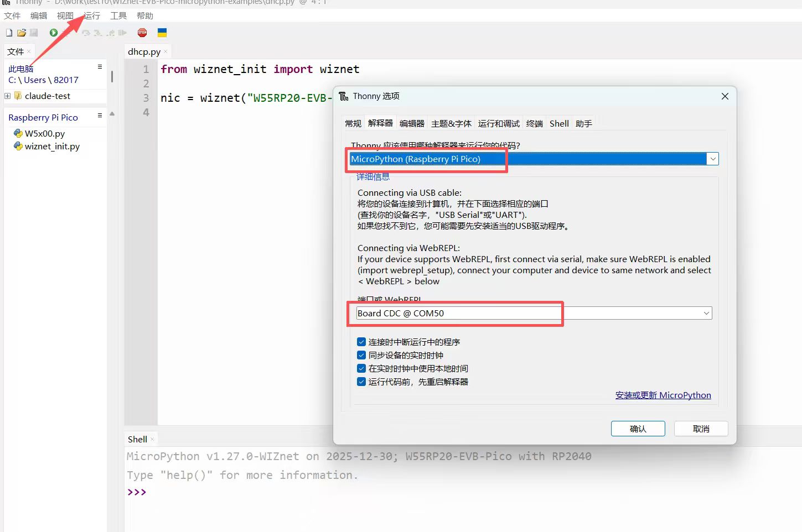Click the Raspberry Pi Pico files heading
The image size is (802, 532).
point(43,117)
